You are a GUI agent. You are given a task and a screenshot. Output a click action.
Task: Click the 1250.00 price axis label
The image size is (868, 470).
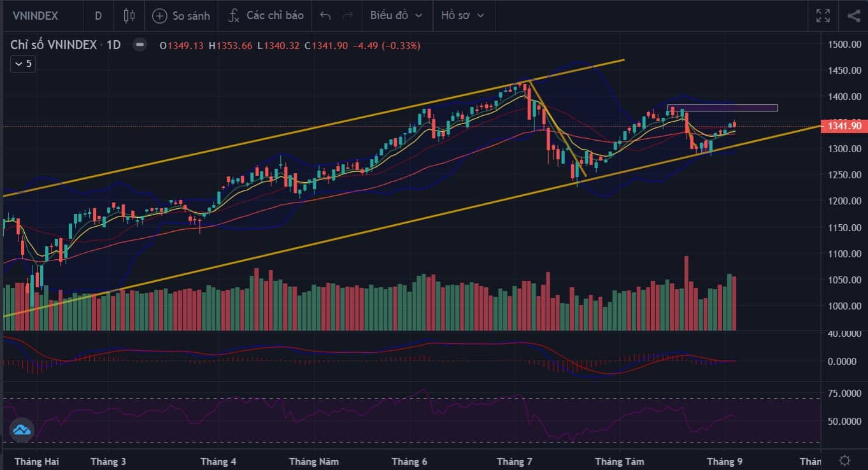[844, 175]
